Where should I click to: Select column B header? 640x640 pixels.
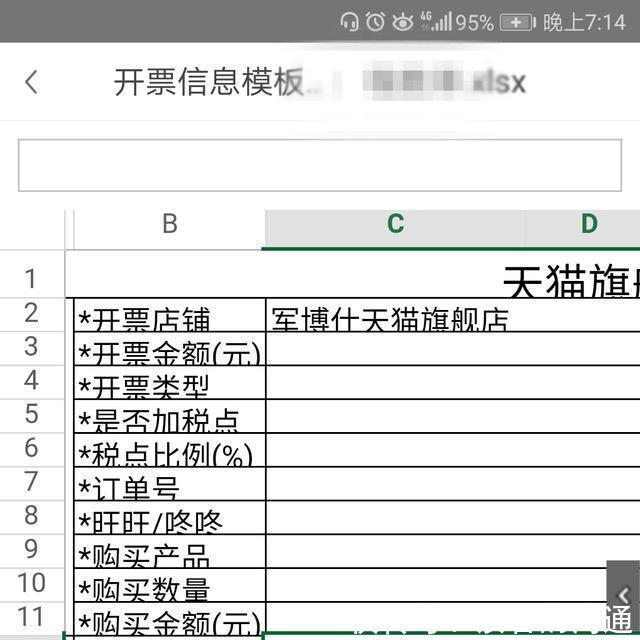(169, 229)
